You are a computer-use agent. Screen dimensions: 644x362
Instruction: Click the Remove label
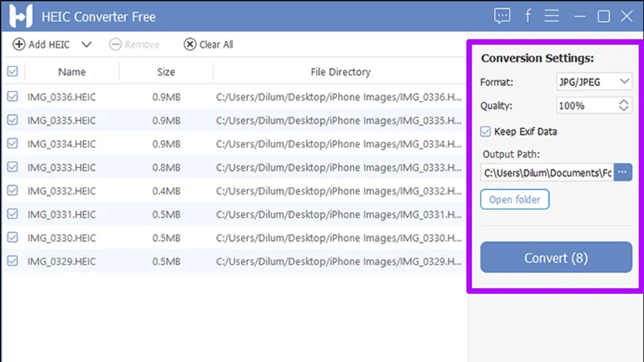pyautogui.click(x=142, y=45)
